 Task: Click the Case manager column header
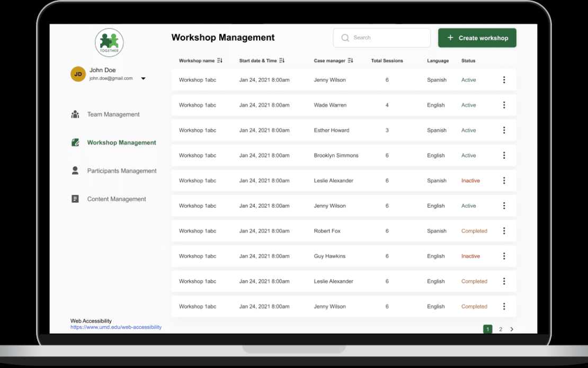329,61
